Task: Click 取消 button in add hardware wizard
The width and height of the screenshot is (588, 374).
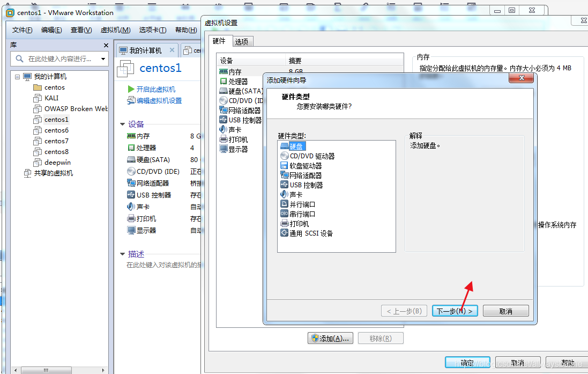Action: [x=506, y=311]
